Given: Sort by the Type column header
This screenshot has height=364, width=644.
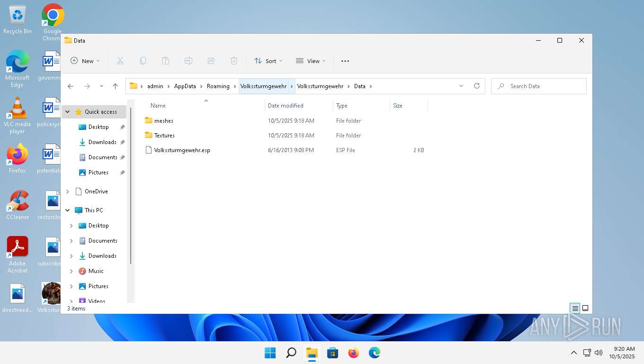Looking at the screenshot, I should 342,106.
